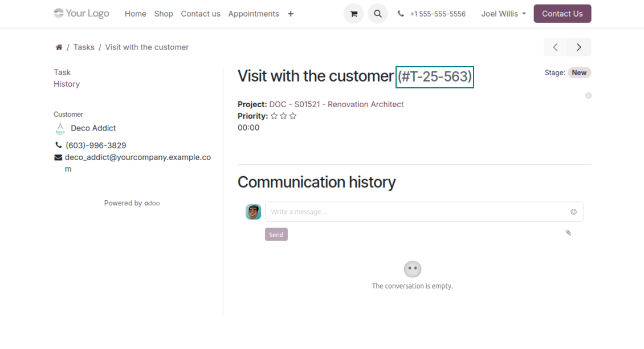Click the home breadcrumb icon

59,47
